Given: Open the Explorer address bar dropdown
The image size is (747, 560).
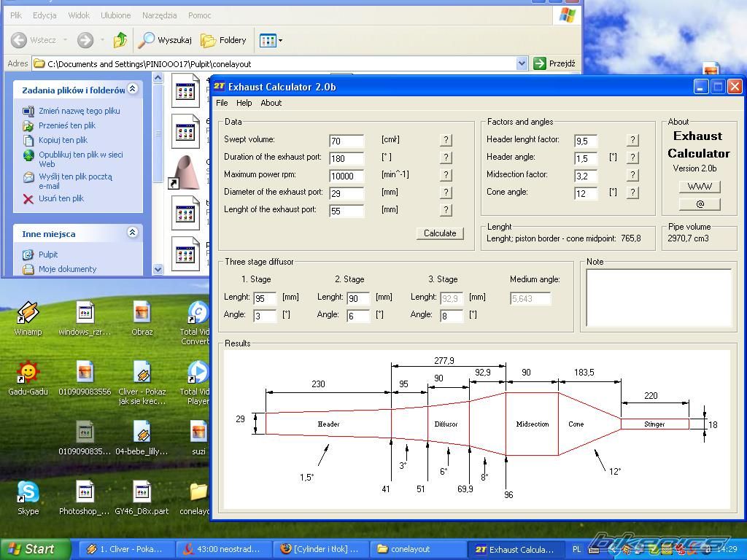Looking at the screenshot, I should click(x=522, y=63).
